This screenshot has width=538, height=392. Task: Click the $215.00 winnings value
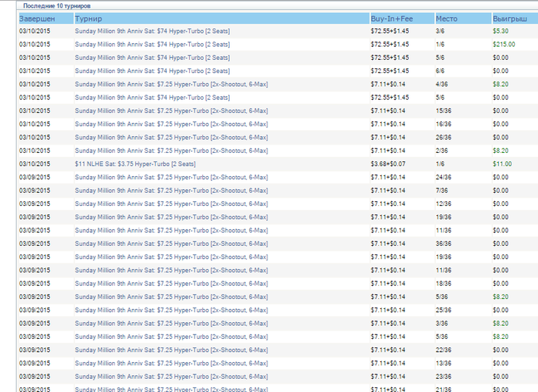504,45
